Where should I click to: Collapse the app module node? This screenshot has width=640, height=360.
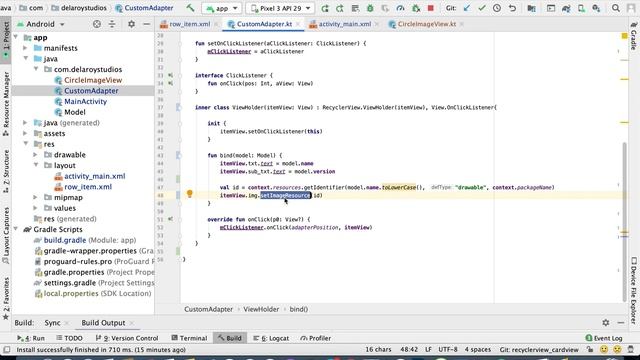coord(16,37)
